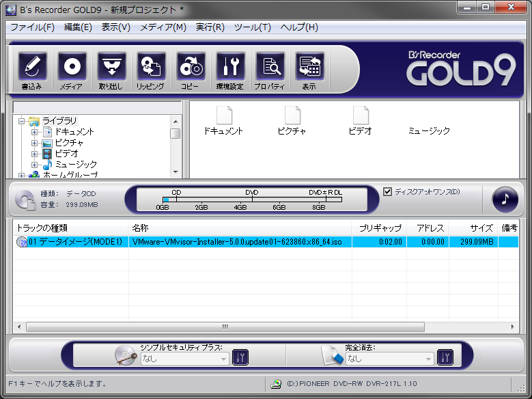Viewport: 532px width, 399px height.
Task: Open 環境設定 settings icon
Action: [230, 66]
